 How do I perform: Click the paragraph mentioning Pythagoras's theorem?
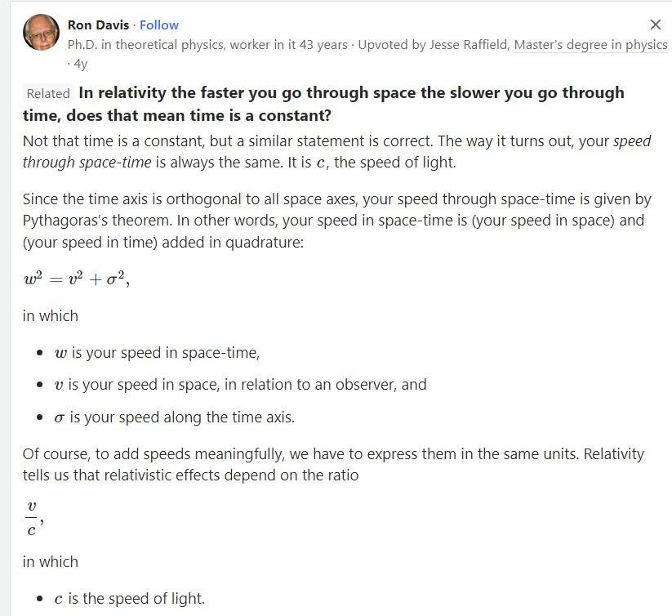(x=337, y=221)
